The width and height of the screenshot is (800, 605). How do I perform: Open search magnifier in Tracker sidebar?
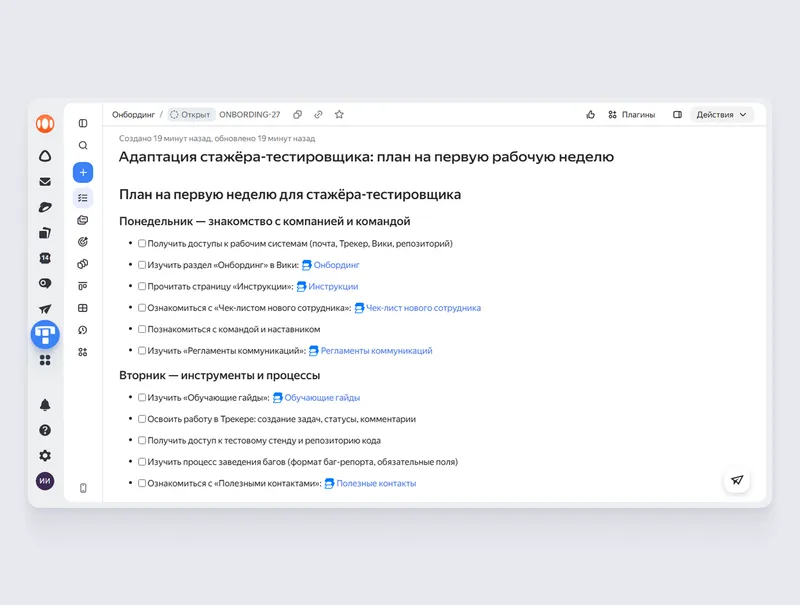83,145
